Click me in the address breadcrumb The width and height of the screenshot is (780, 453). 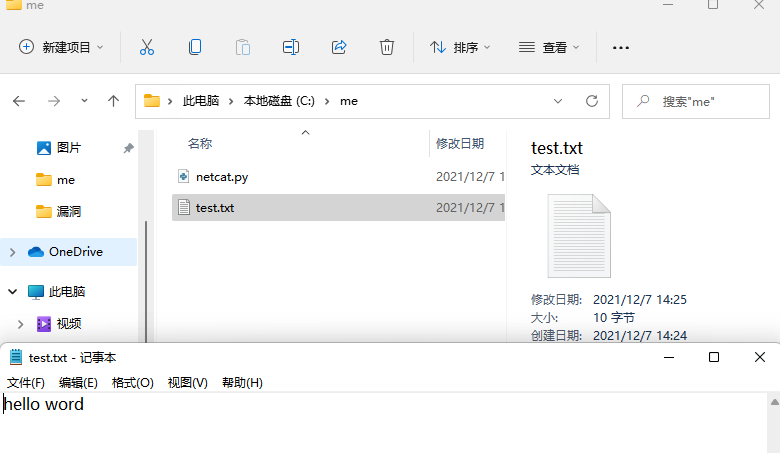(x=349, y=101)
